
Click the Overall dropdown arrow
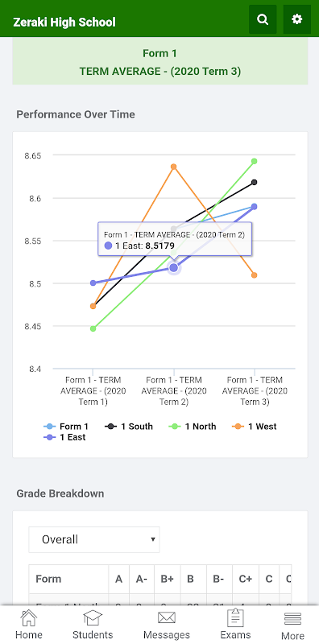point(153,539)
